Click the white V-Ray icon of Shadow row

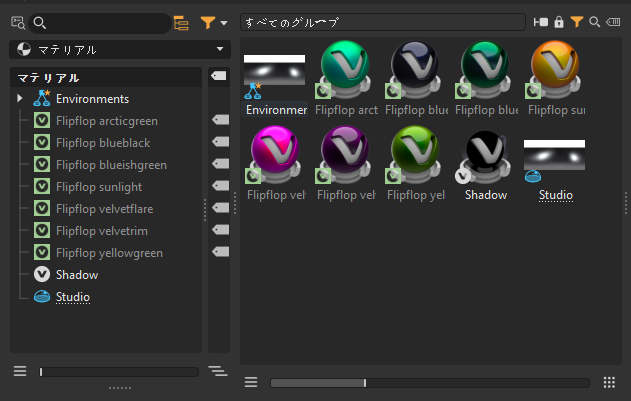pyautogui.click(x=42, y=274)
